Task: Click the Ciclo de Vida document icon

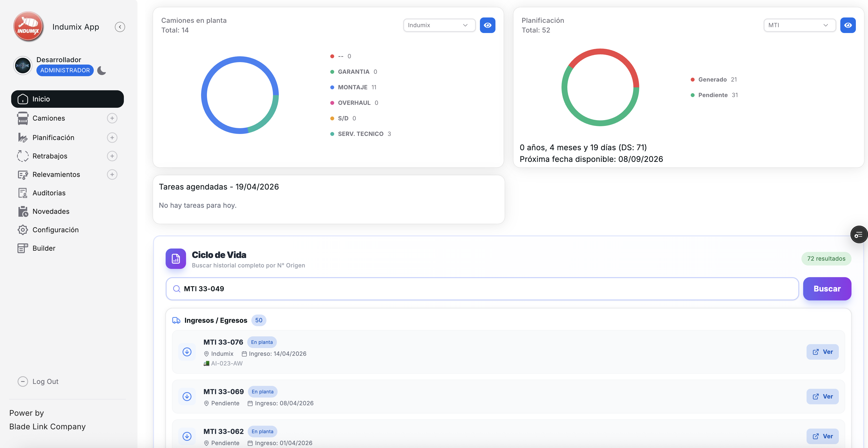Action: 176,258
